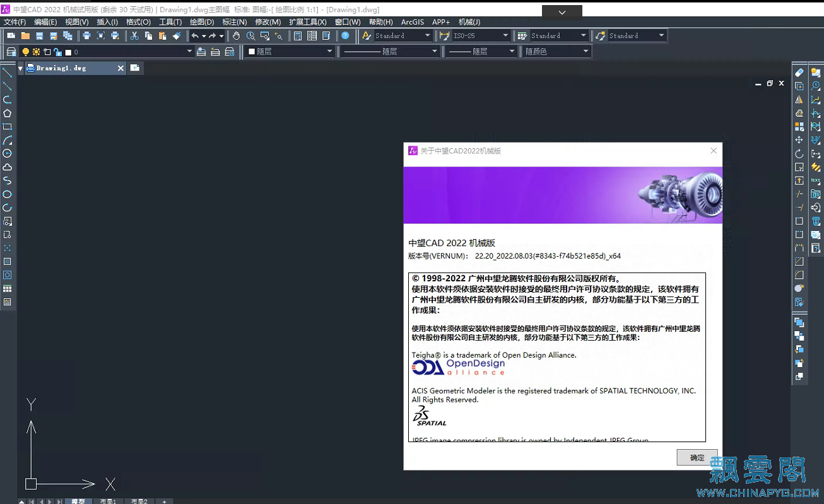Select the Arc drawing tool
This screenshot has height=504, width=824.
tap(8, 140)
